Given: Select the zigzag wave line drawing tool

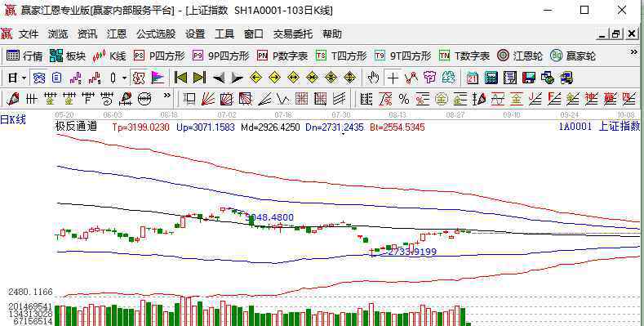Looking at the screenshot, I should coord(283,99).
